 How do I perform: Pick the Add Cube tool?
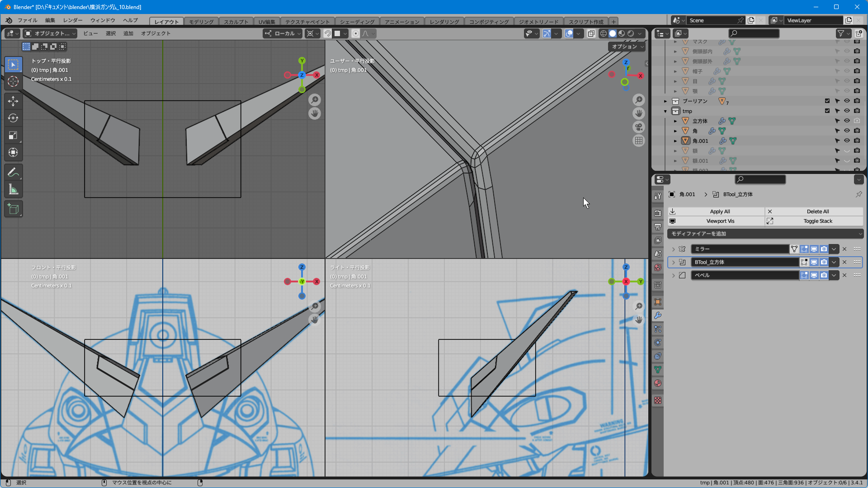[x=13, y=209]
